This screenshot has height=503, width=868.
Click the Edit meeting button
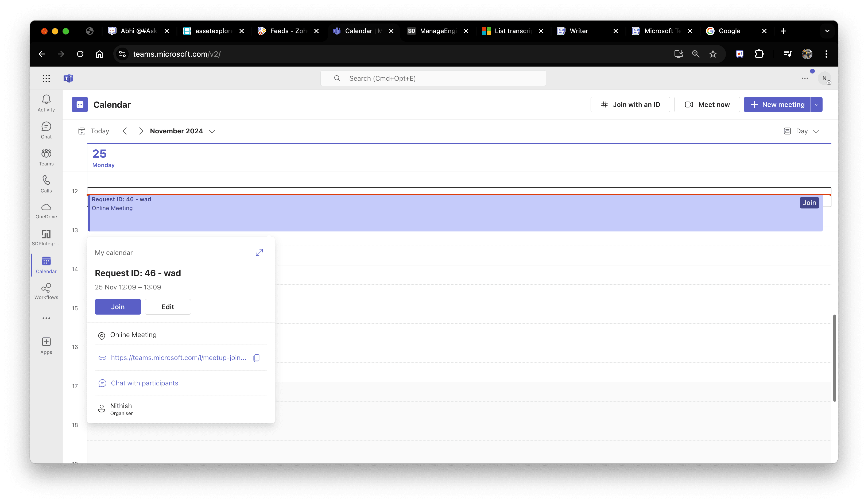click(168, 307)
